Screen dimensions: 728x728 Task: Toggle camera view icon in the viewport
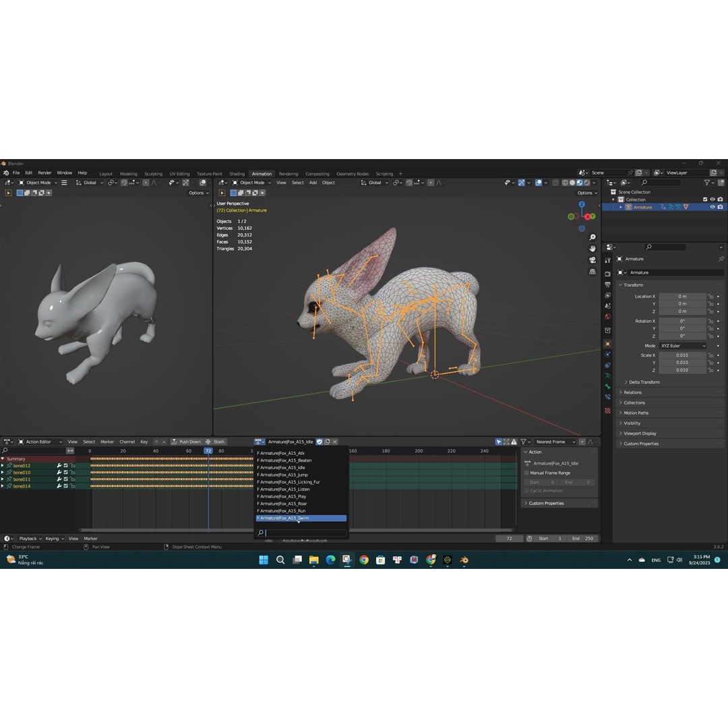click(x=593, y=260)
